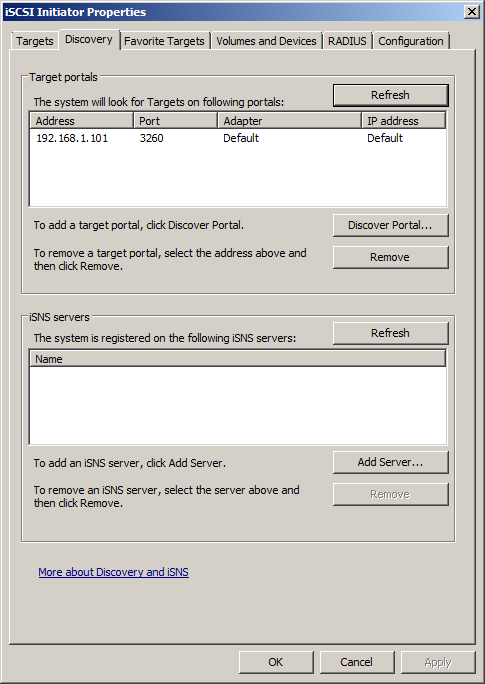Click the disabled iSNS Remove button

(x=390, y=494)
